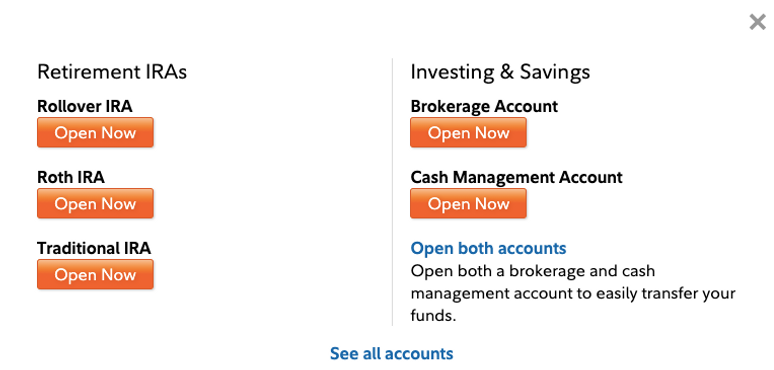Click the Traditional IRA label text
774x370 pixels.
coord(94,248)
